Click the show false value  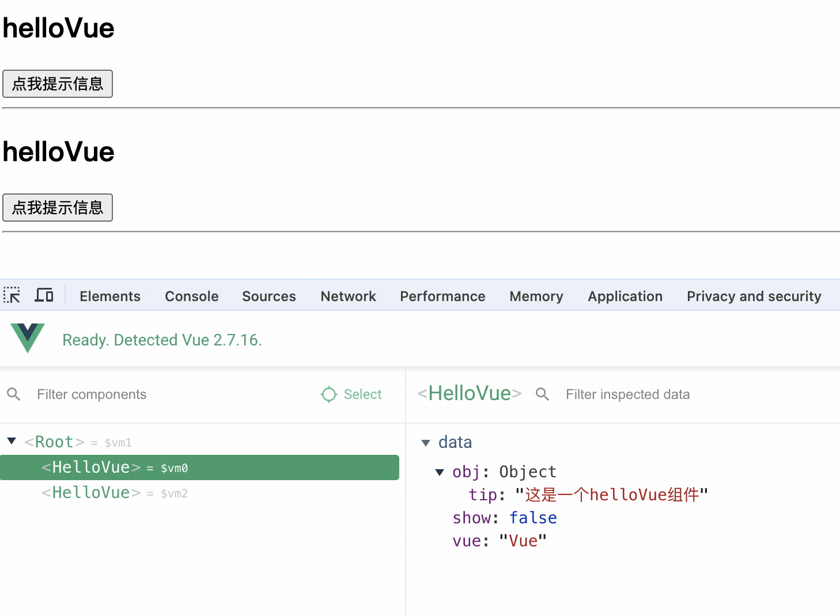[533, 518]
